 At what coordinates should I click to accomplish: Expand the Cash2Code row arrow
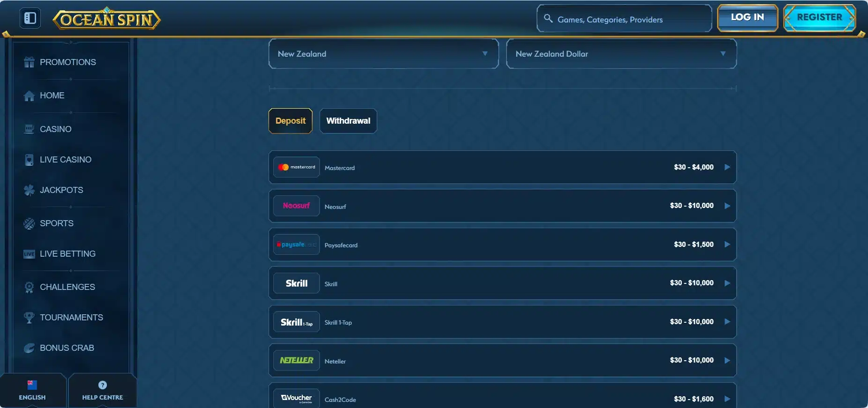tap(727, 399)
